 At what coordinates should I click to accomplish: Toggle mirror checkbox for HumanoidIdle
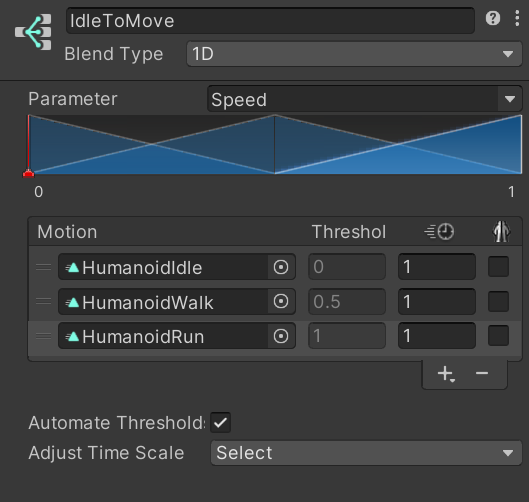pyautogui.click(x=498, y=267)
